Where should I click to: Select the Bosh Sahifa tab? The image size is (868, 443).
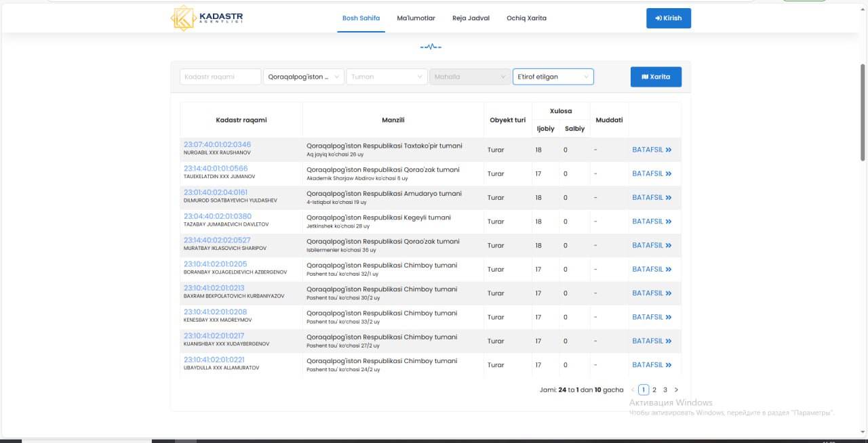point(361,18)
